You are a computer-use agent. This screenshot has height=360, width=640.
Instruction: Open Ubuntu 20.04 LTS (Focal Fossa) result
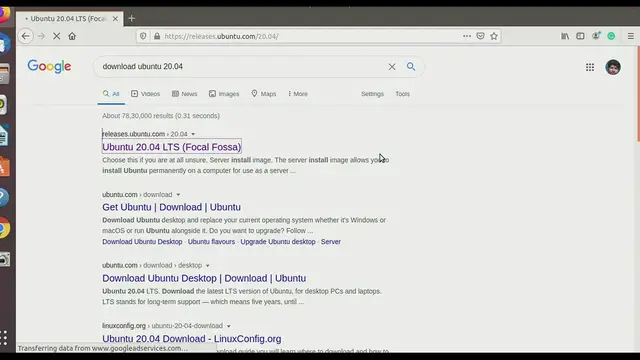(x=171, y=147)
